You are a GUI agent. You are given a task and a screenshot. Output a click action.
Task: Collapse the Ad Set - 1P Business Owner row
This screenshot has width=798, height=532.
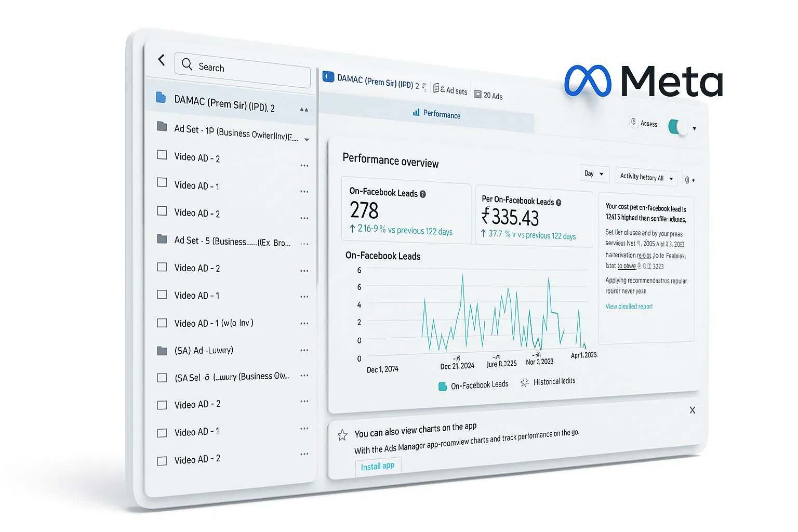tap(307, 140)
